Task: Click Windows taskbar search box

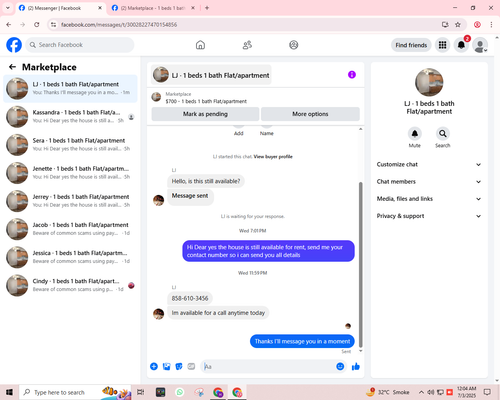Action: (75, 392)
